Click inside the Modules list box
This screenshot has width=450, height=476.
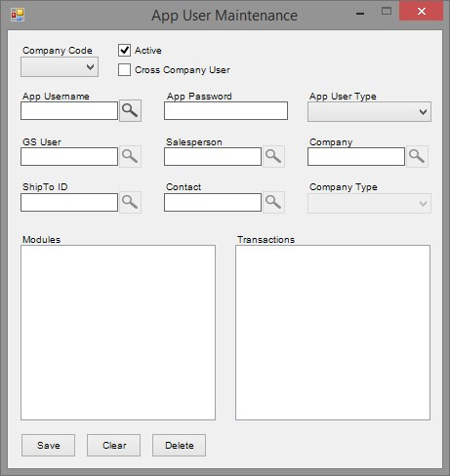tap(118, 333)
